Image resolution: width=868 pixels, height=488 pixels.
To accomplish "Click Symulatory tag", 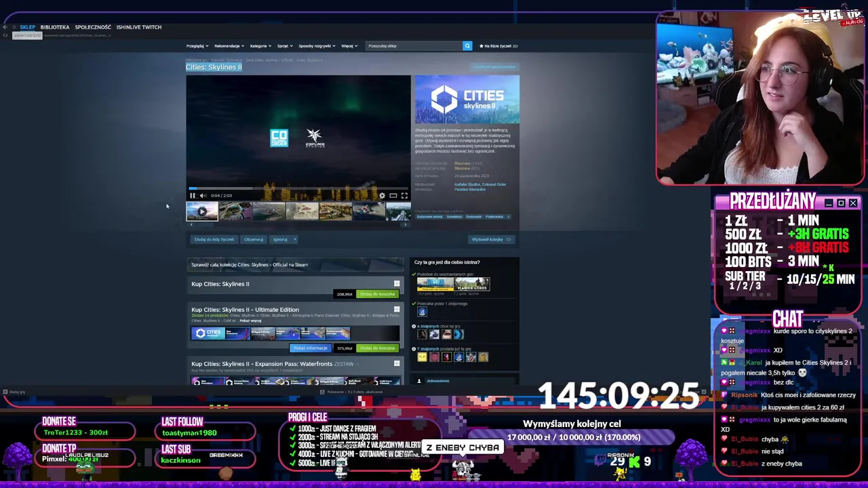I will click(x=454, y=217).
